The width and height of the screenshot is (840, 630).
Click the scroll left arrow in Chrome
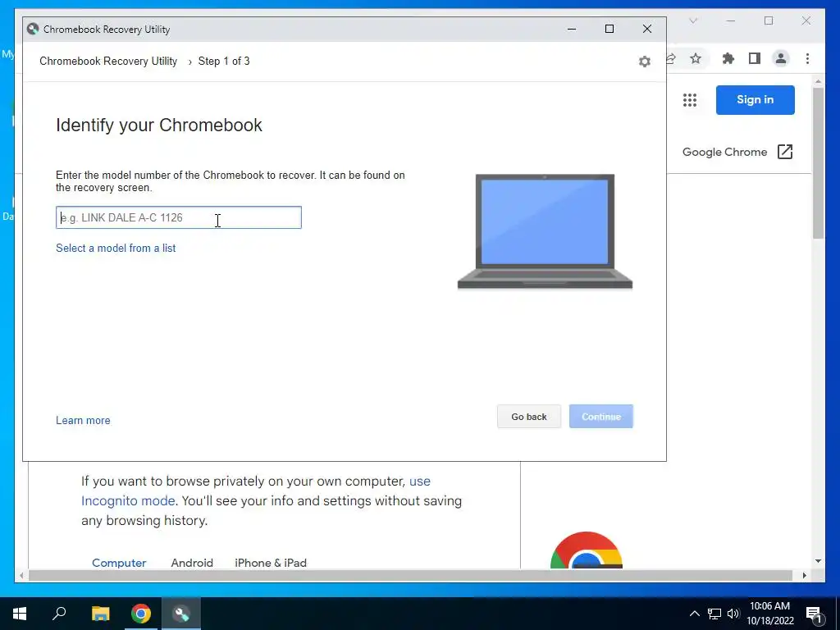[21, 575]
